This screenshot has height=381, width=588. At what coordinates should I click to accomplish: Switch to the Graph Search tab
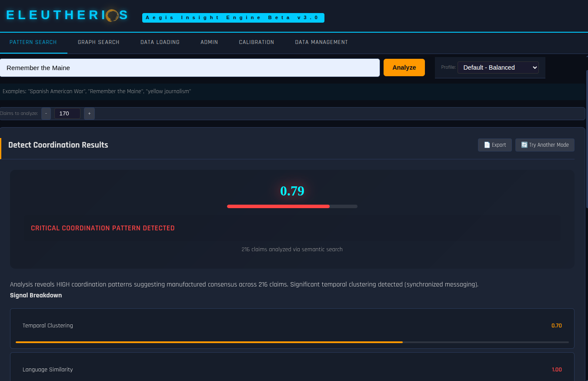pos(98,42)
